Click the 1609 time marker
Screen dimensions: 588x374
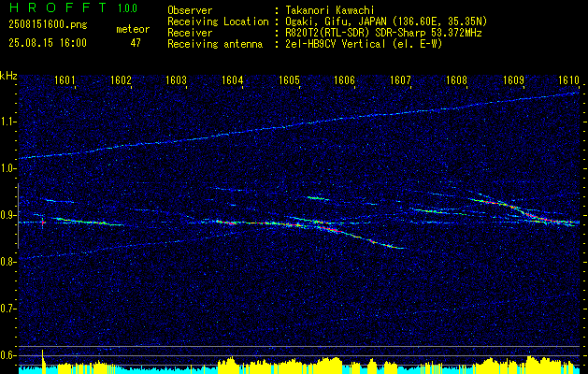[513, 79]
